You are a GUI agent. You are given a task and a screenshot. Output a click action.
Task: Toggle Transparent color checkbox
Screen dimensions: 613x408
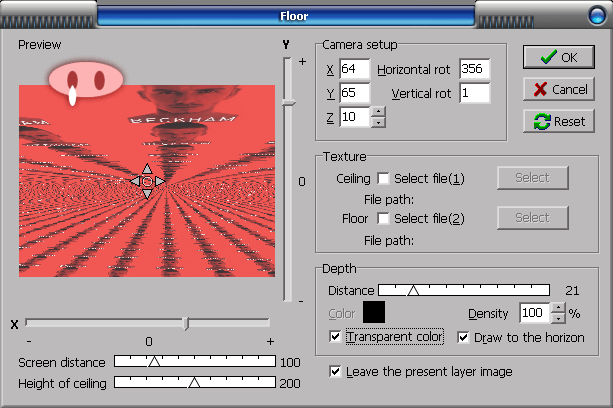click(x=335, y=336)
